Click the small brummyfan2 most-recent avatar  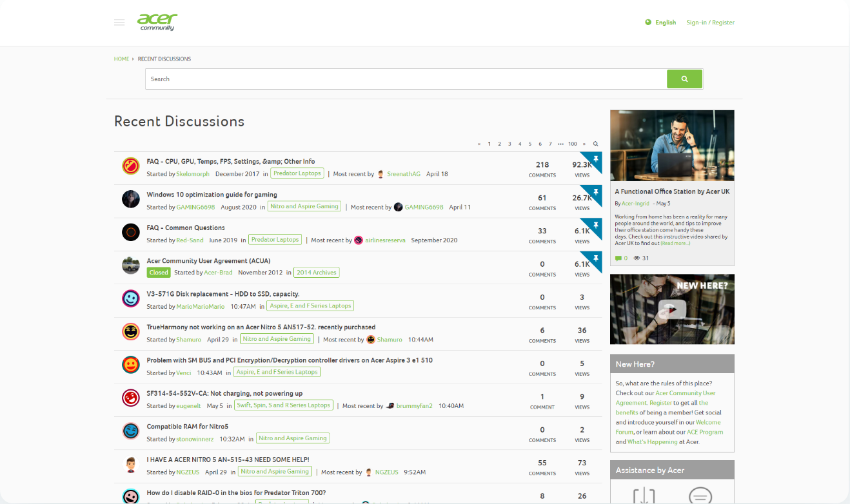click(390, 406)
